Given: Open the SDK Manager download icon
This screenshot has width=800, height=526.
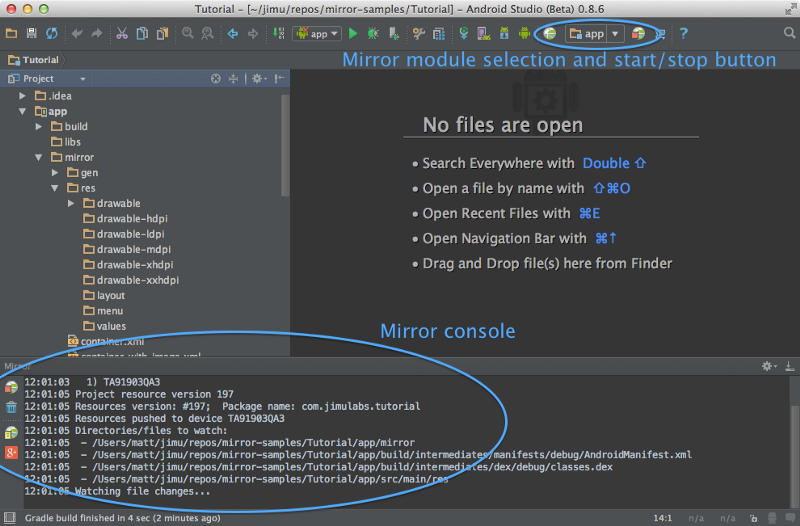Looking at the screenshot, I should 504,34.
